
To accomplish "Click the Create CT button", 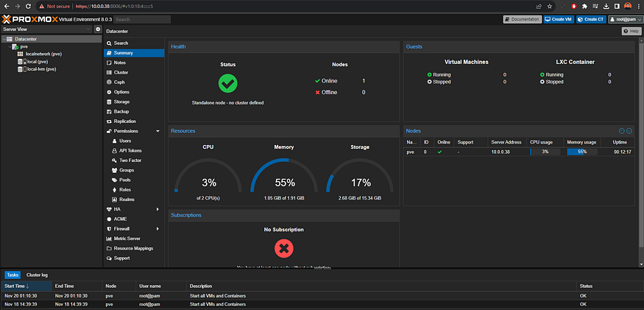I will point(591,19).
